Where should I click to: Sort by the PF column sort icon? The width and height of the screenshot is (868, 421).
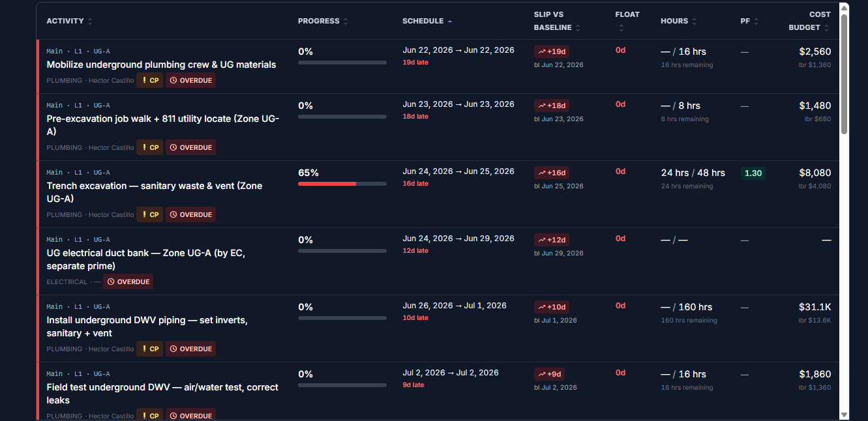point(756,22)
